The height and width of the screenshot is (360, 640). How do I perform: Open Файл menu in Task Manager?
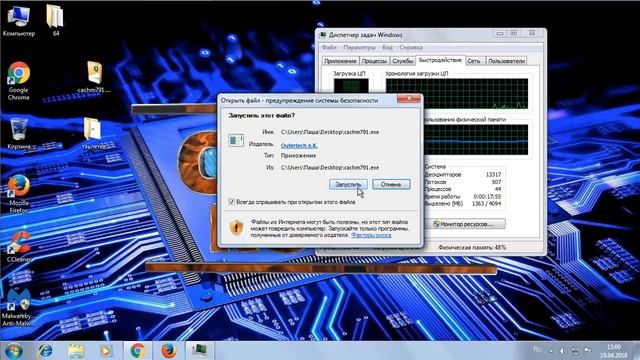(x=329, y=47)
